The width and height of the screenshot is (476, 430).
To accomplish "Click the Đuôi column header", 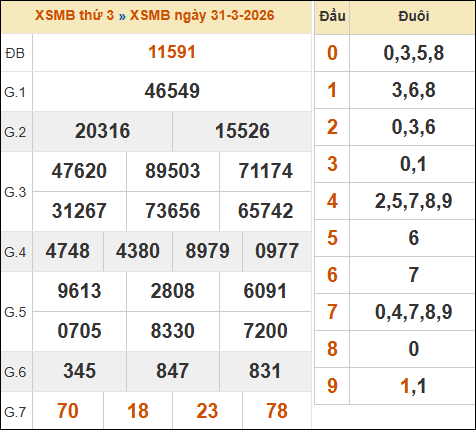I will pyautogui.click(x=413, y=16).
